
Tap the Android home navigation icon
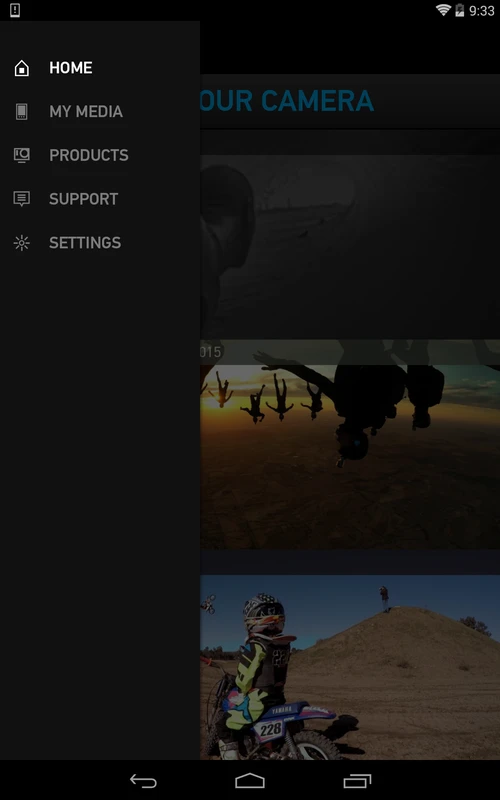point(250,781)
